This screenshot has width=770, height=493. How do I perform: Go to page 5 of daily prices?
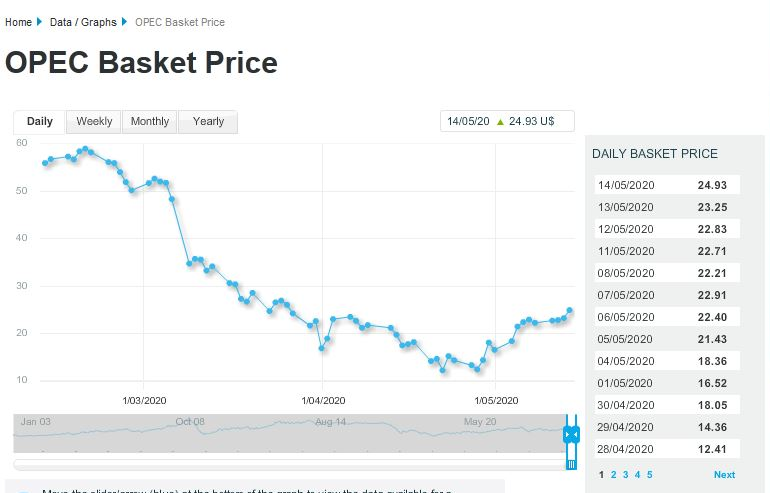click(649, 475)
